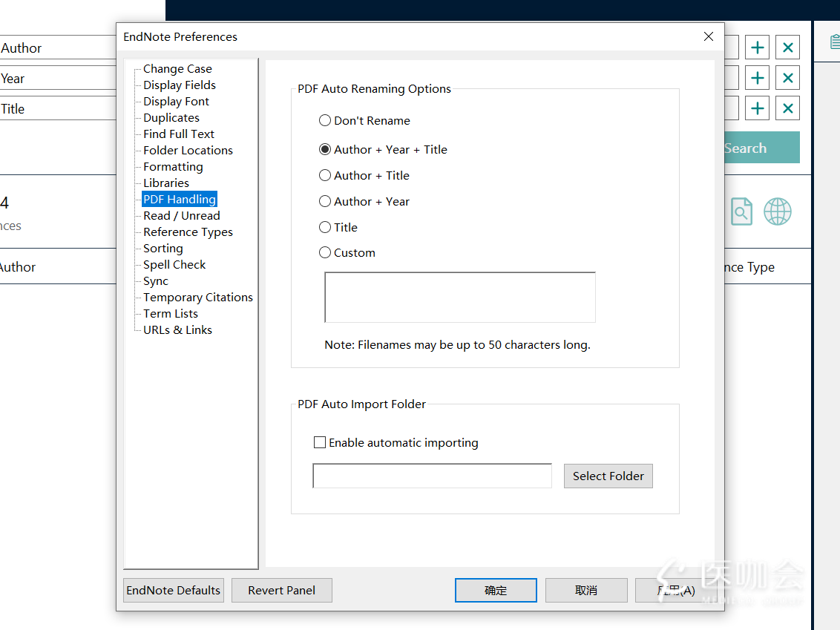Add a search row after the Author row
This screenshot has height=630, width=840.
coord(757,47)
